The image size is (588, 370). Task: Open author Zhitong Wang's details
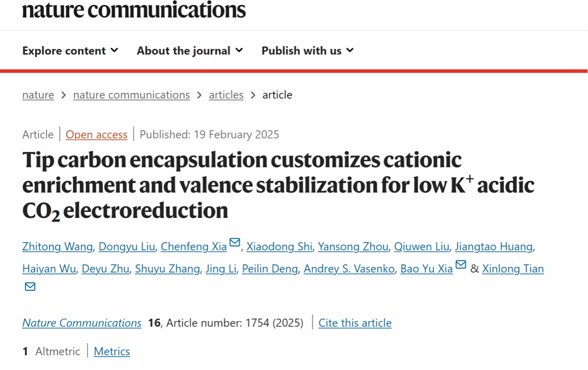point(57,247)
